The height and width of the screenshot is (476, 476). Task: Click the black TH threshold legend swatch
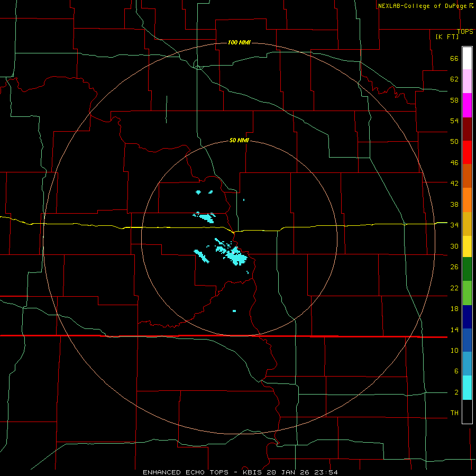pos(467,411)
